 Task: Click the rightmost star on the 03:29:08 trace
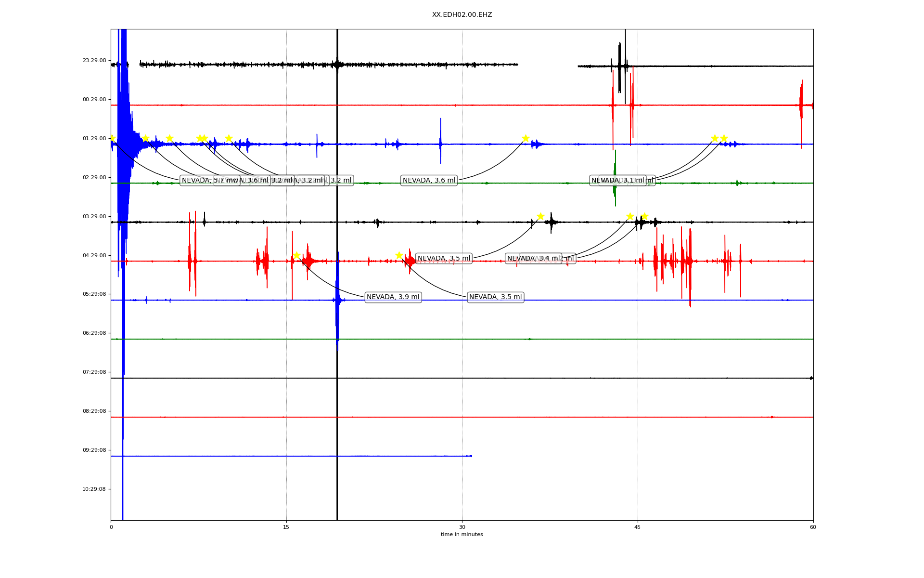644,216
